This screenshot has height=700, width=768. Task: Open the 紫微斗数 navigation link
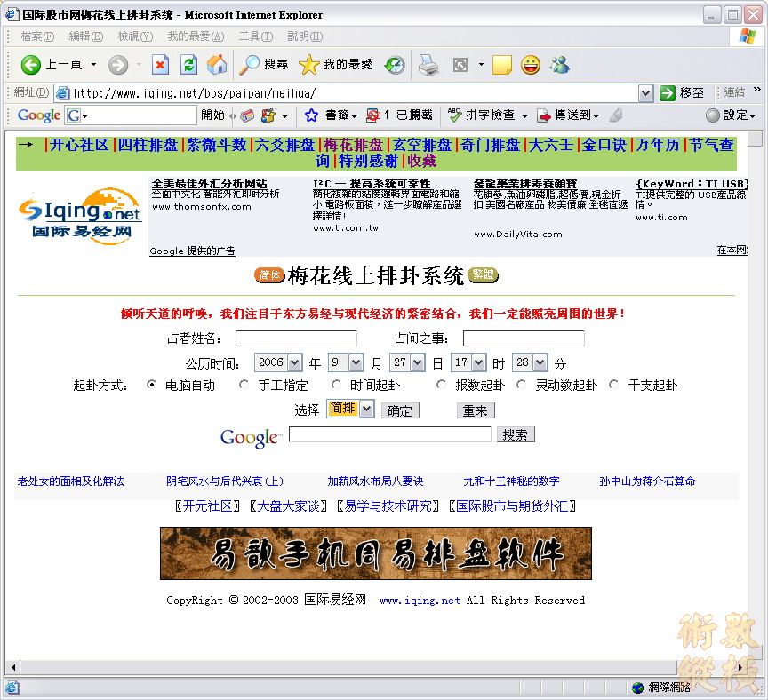tap(216, 145)
